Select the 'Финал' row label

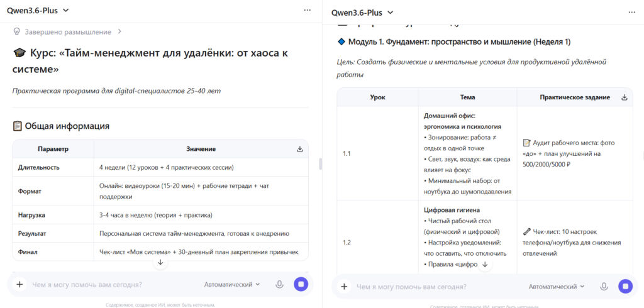coord(28,251)
